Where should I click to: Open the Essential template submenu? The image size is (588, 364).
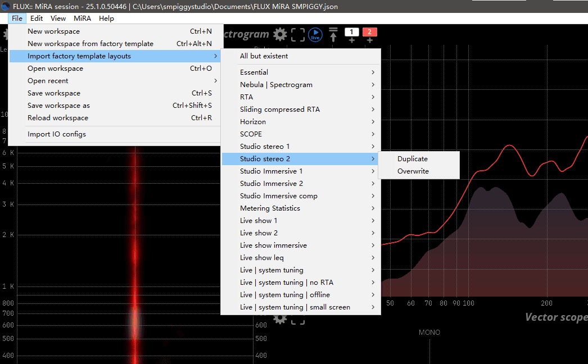point(301,72)
